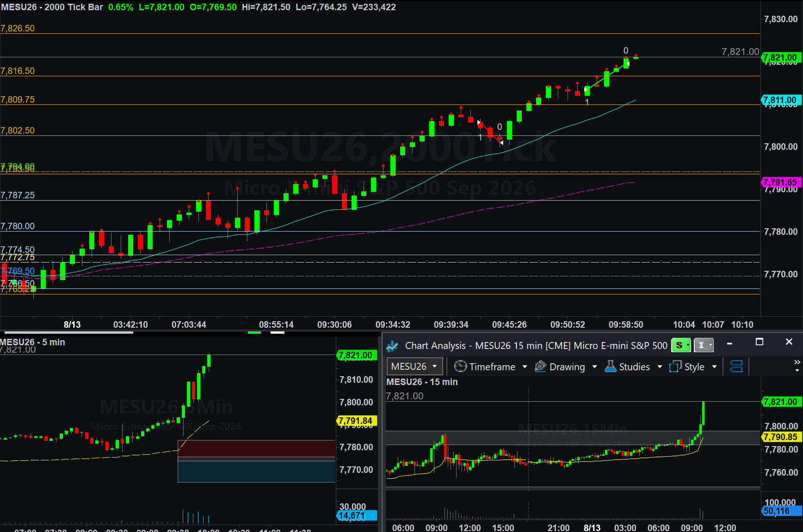
Task: Click the 8/13 label on the 15 min chart axis
Action: coord(592,527)
